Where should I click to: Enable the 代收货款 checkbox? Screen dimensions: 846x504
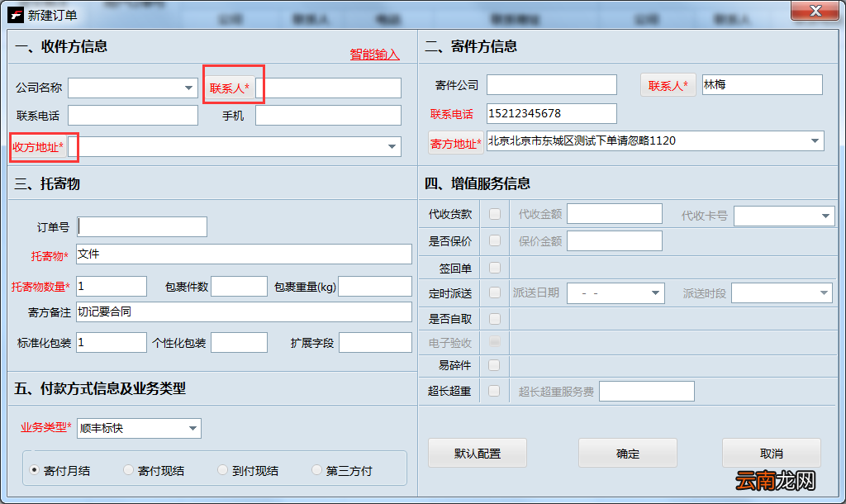(x=495, y=214)
